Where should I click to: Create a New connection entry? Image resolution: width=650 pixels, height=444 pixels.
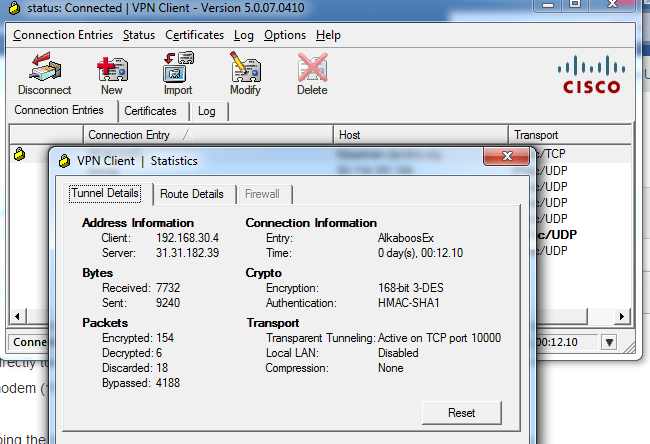point(112,73)
